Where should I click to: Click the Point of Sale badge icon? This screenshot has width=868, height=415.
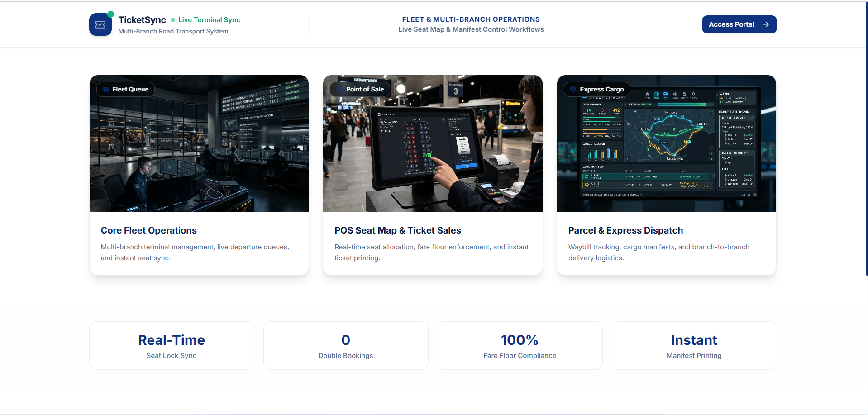coord(339,90)
